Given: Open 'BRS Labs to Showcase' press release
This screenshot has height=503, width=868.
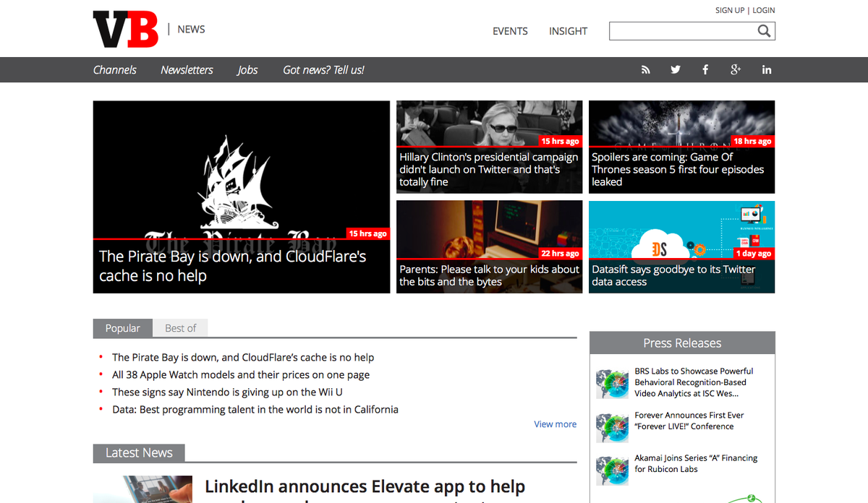Looking at the screenshot, I should 694,382.
